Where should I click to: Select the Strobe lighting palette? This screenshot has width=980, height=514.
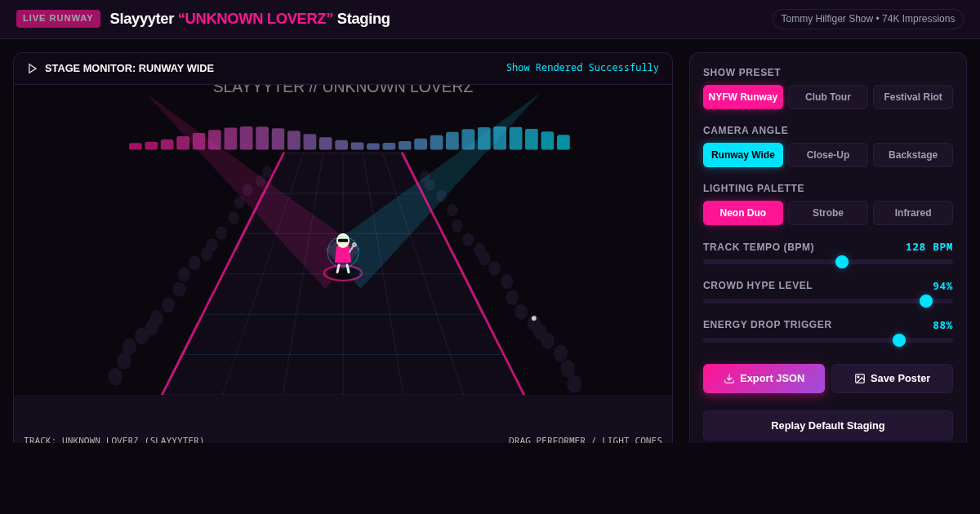point(828,213)
